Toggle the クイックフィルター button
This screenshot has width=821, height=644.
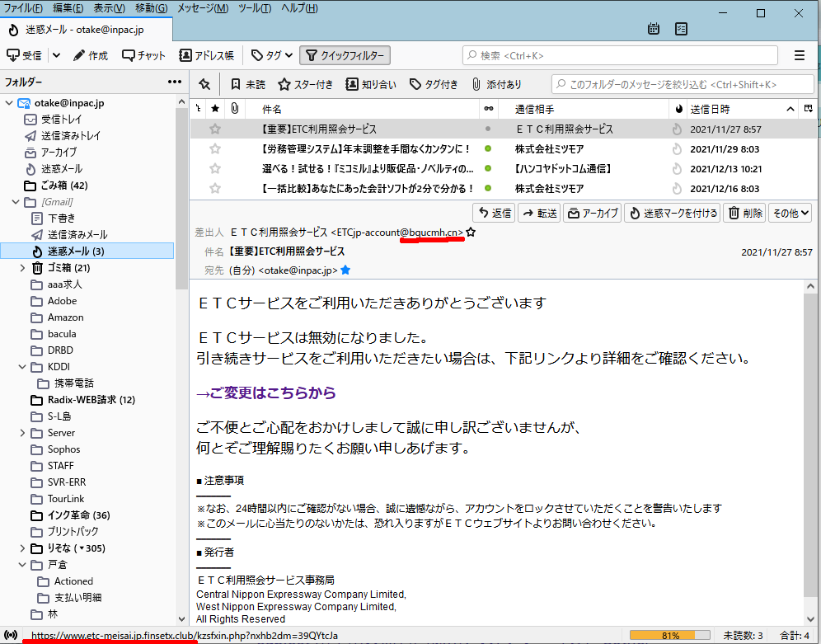coord(345,55)
